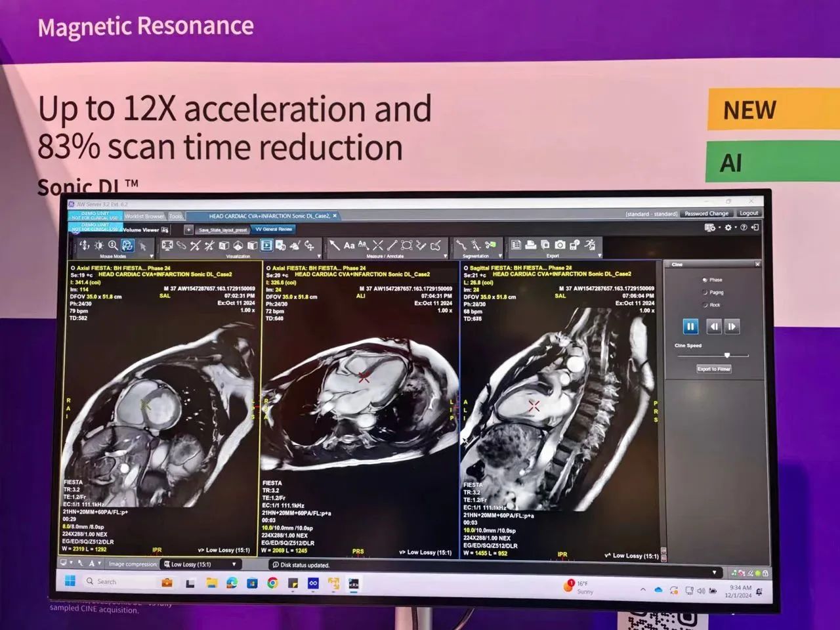Viewport: 840px width, 630px height.
Task: Select the zoom magnifier mouse mode
Action: click(x=113, y=245)
